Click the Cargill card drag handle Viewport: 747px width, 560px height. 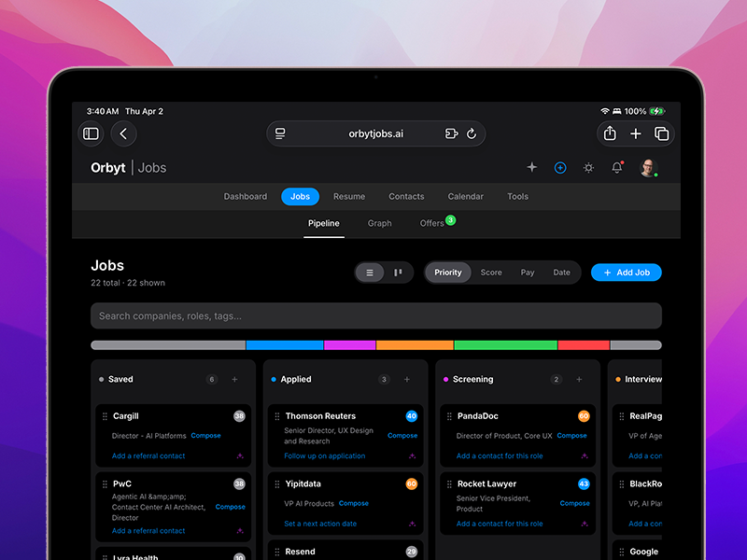(105, 416)
